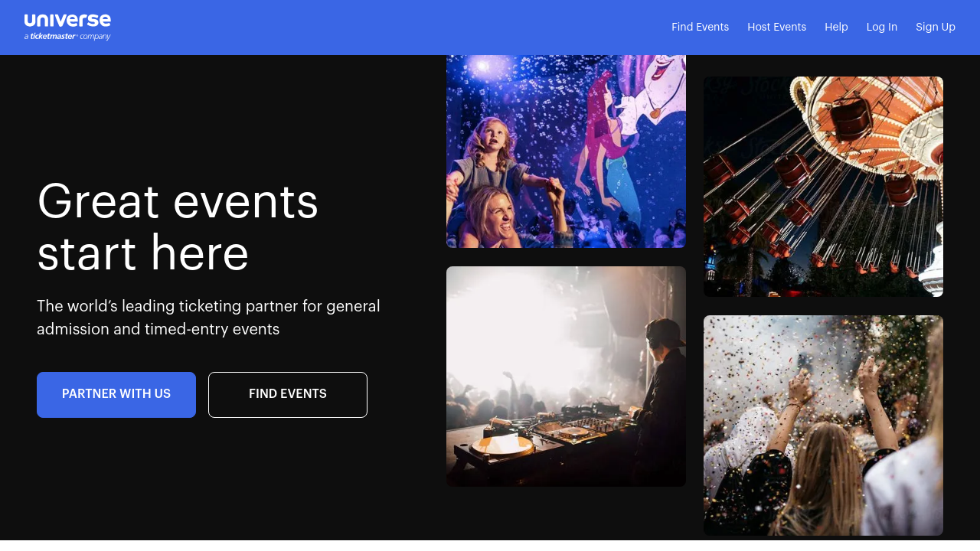Click the blue PARTNER WITH US button
Viewport: 980px width, 551px height.
point(116,395)
